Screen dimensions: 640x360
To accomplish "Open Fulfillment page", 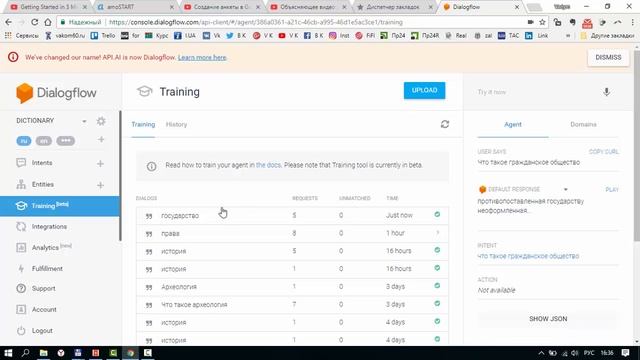I will (x=47, y=269).
